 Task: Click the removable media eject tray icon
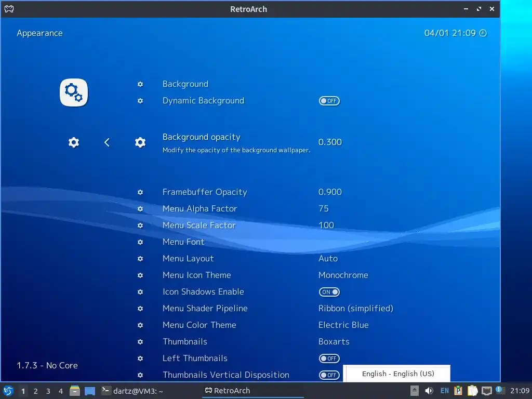(414, 391)
